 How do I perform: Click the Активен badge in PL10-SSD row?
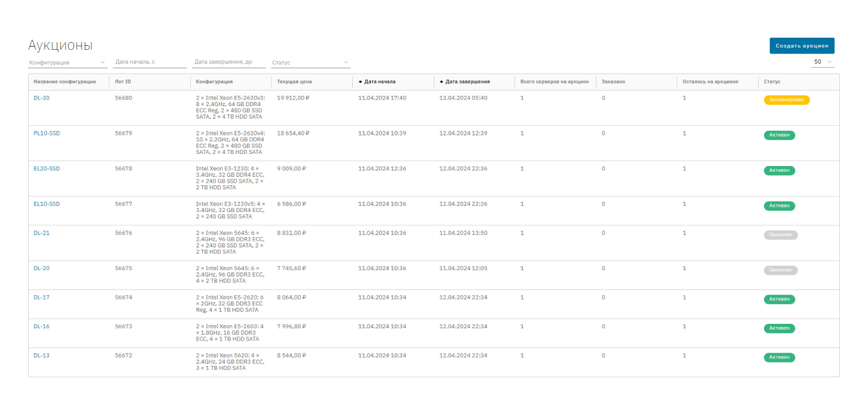coord(779,135)
